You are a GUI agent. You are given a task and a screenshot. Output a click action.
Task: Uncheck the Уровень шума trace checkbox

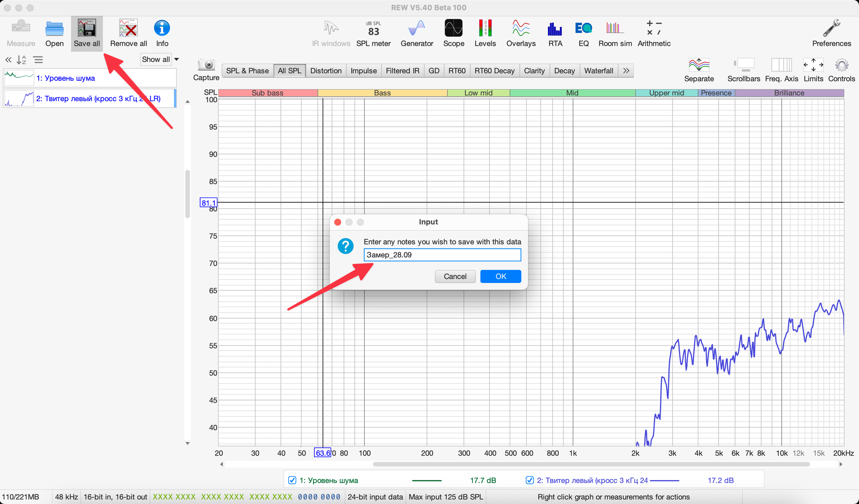(x=292, y=480)
